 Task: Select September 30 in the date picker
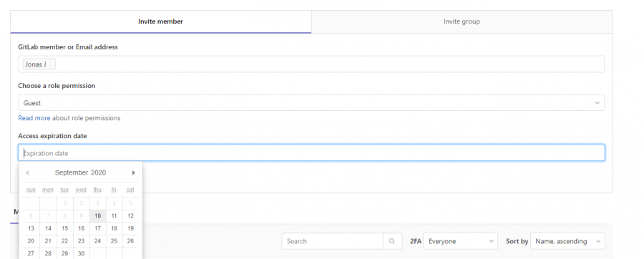click(82, 253)
